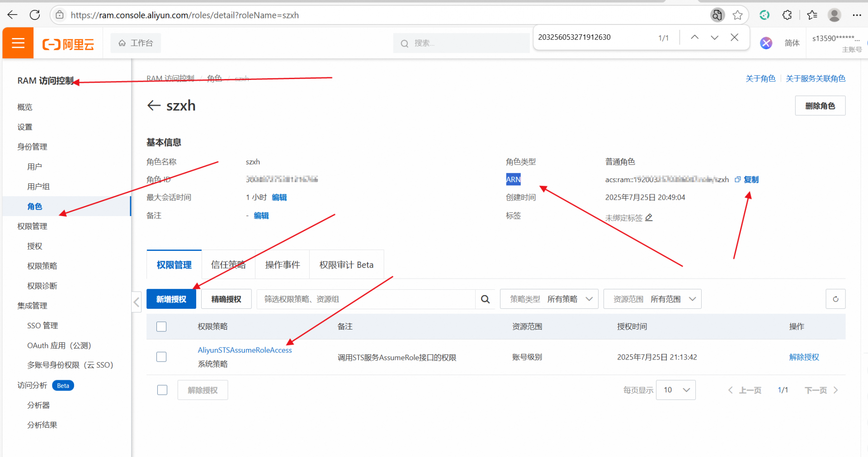Open 关于角色 help link

pos(760,79)
